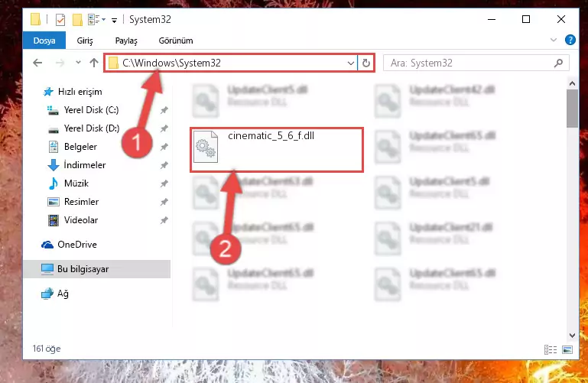
Task: Click the pin icon beside Belgeler
Action: [164, 147]
